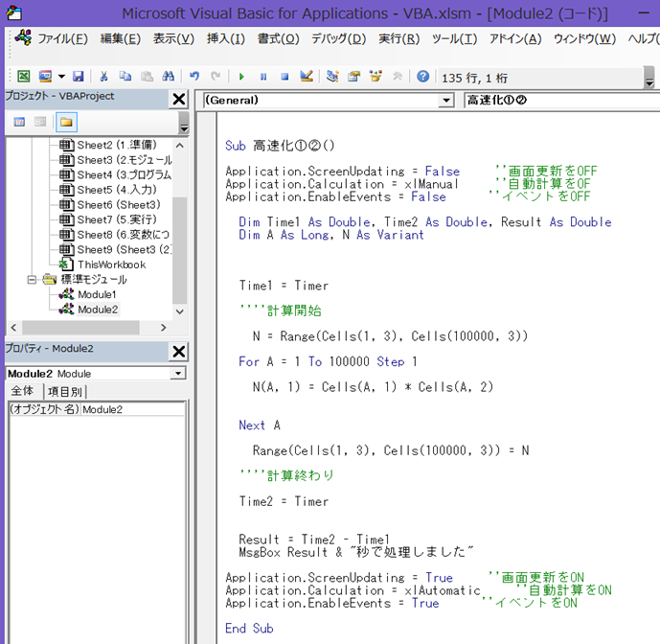
Task: Click the Redo arrow icon
Action: click(x=216, y=77)
